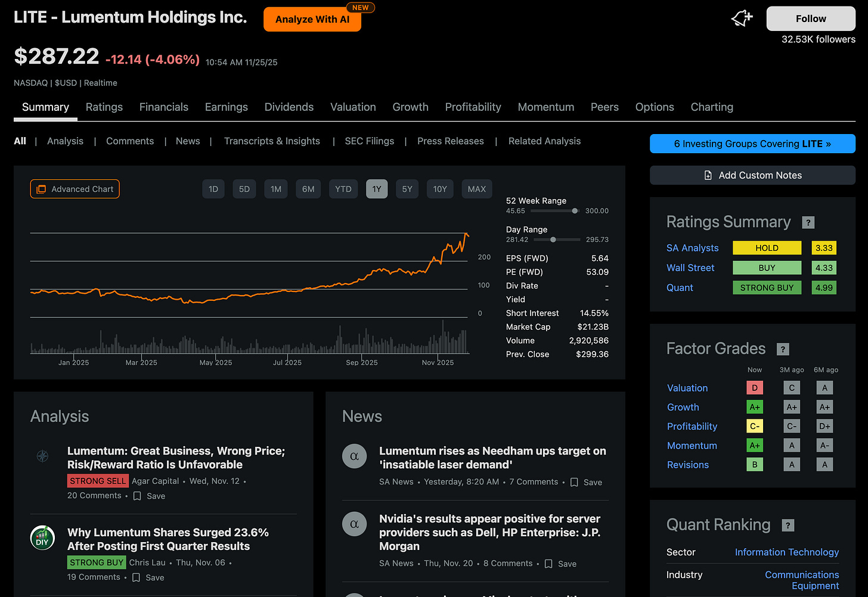
Task: Open the Charting tab
Action: (x=712, y=107)
